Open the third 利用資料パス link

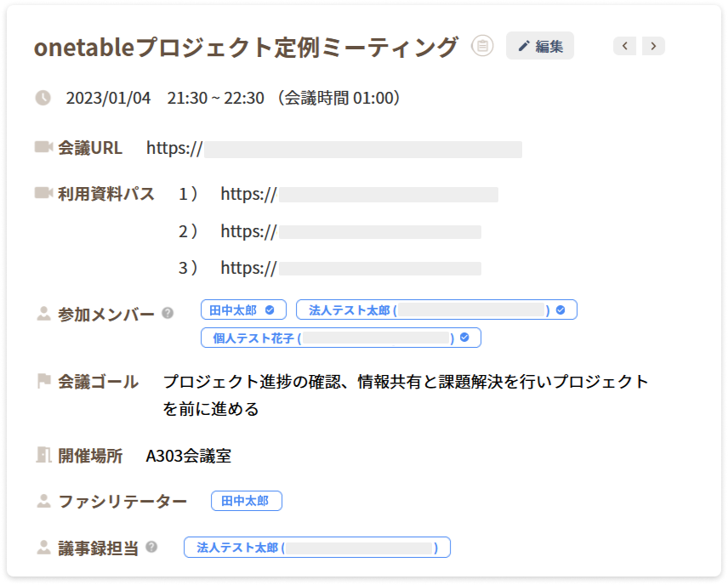point(350,269)
